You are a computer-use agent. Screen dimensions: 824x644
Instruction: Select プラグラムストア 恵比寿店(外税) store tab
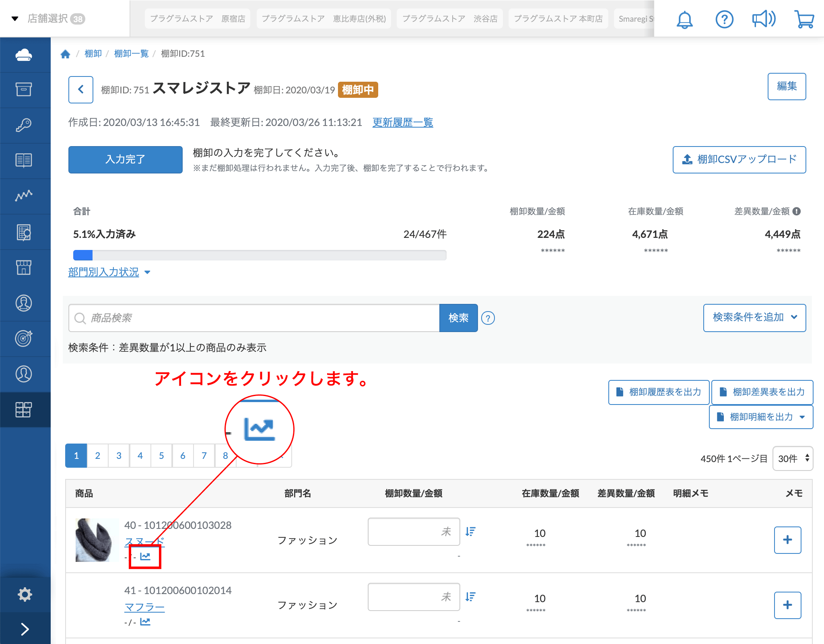pyautogui.click(x=323, y=19)
